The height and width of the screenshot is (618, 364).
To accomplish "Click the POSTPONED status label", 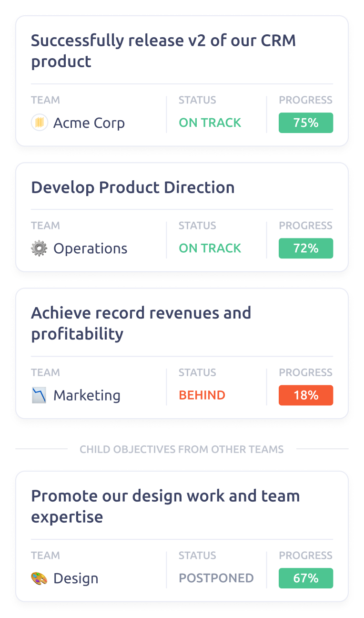I will 216,578.
